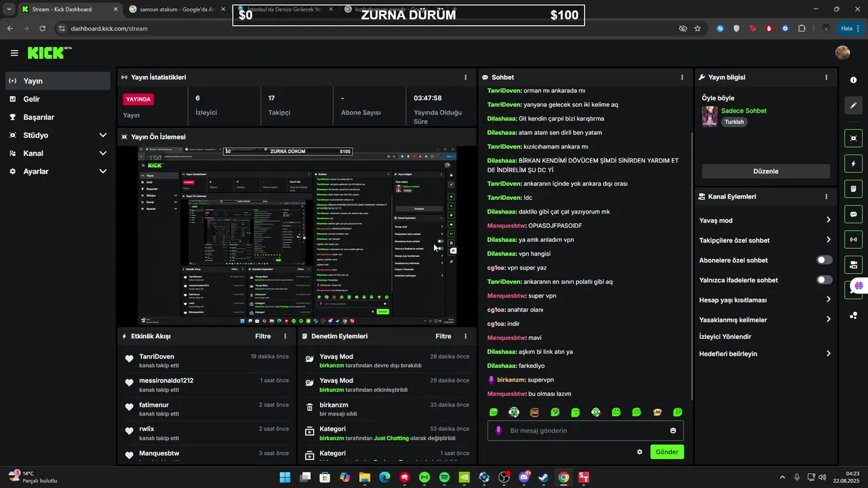Click the Sadece Sohbet category cover image
Screen dimensions: 868x488
coord(709,116)
